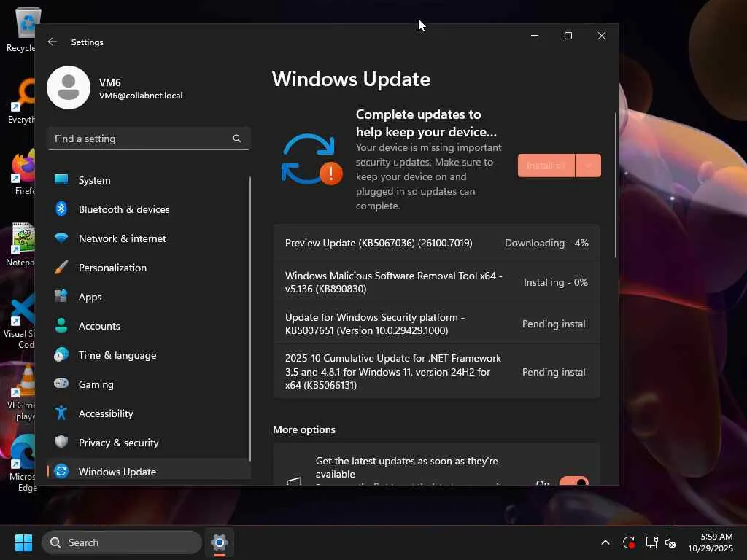This screenshot has width=747, height=560.
Task: Click the muted volume tray icon
Action: pyautogui.click(x=670, y=542)
